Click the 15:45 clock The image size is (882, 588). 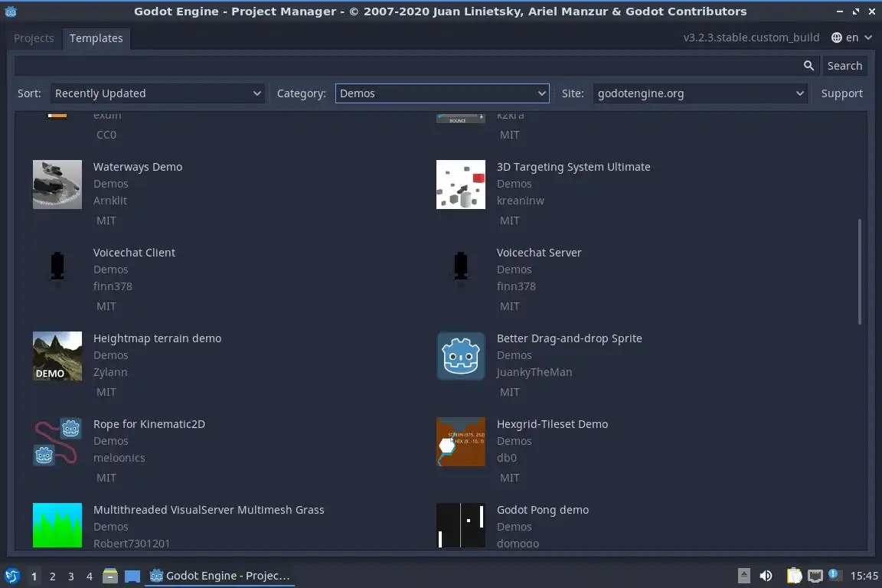[864, 576]
